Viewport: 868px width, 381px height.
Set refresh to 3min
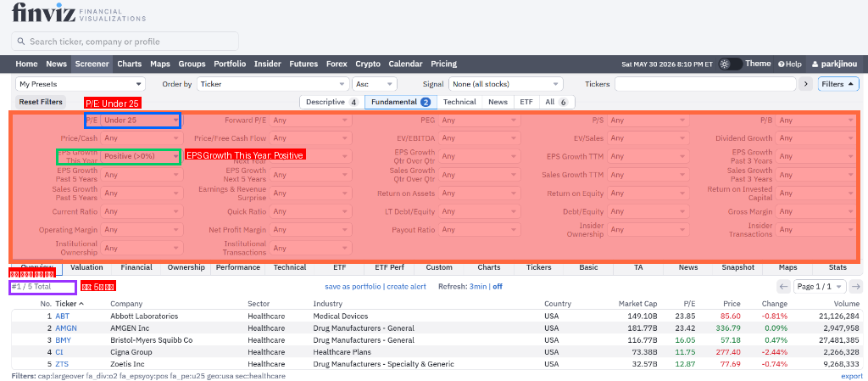tap(478, 286)
